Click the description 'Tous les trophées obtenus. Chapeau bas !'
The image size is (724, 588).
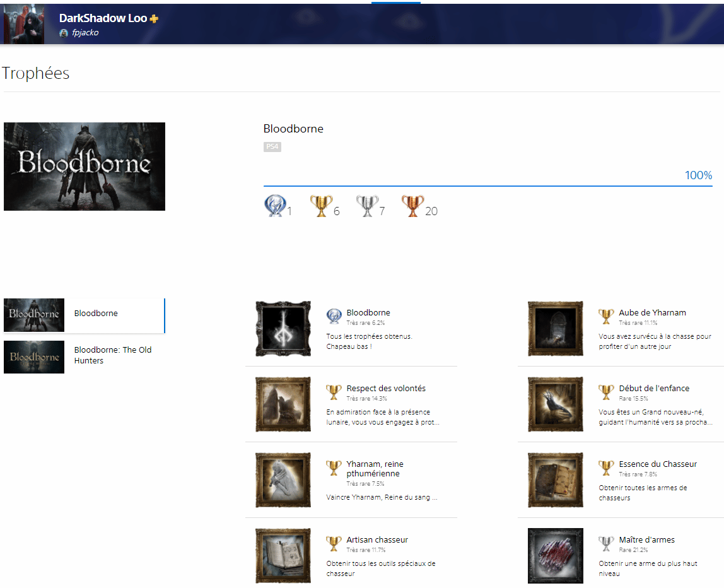pos(370,341)
